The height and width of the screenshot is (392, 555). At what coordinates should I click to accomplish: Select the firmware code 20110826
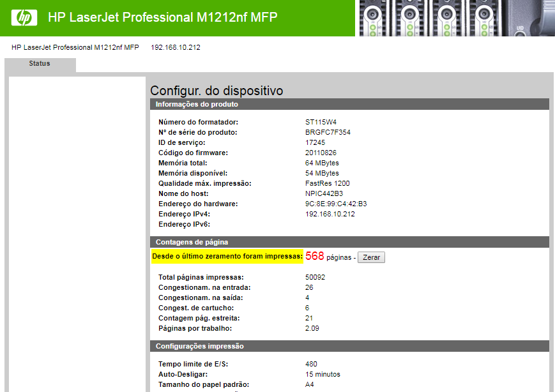[x=321, y=153]
